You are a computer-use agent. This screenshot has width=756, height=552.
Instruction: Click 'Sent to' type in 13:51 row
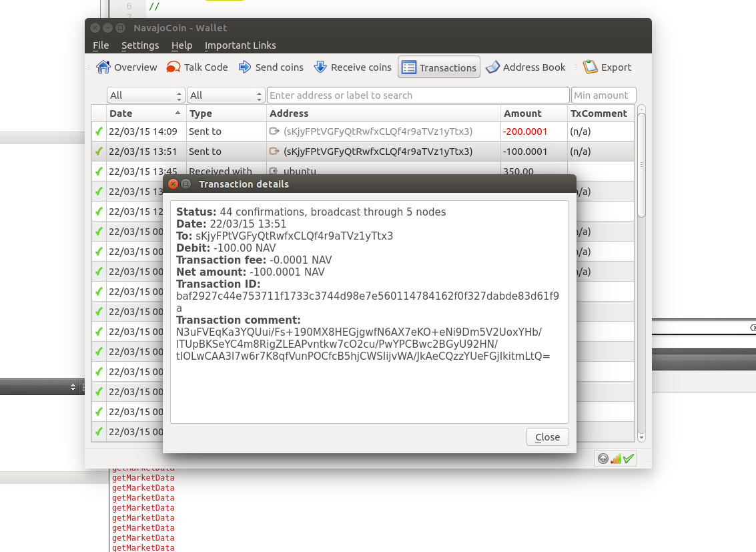pyautogui.click(x=205, y=152)
